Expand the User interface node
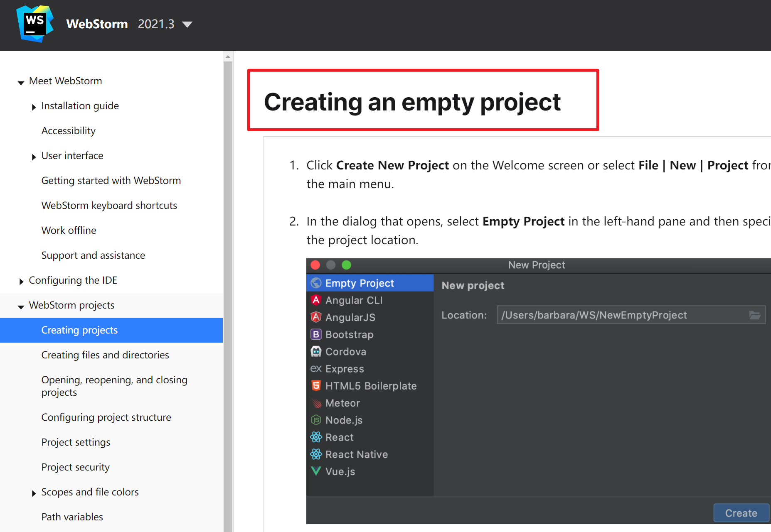 tap(34, 157)
